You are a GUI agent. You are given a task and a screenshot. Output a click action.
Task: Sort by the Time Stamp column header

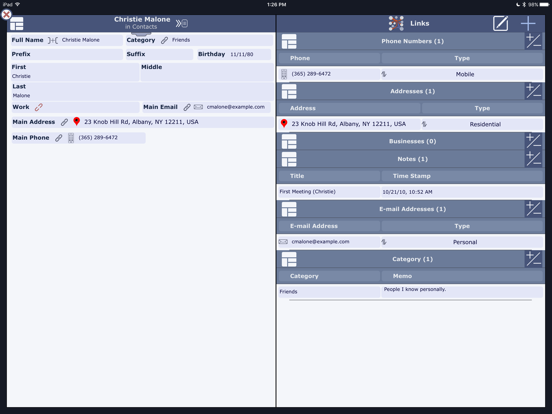[462, 176]
